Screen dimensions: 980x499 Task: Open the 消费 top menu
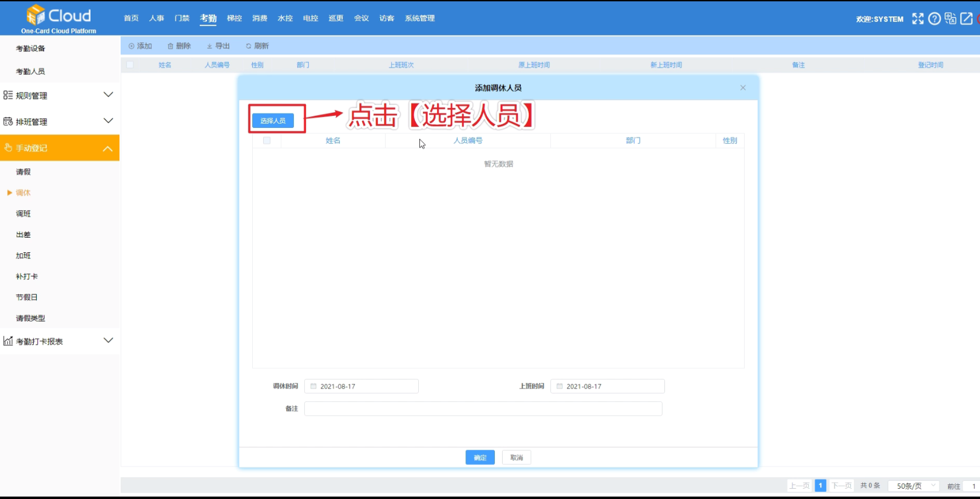pos(259,18)
